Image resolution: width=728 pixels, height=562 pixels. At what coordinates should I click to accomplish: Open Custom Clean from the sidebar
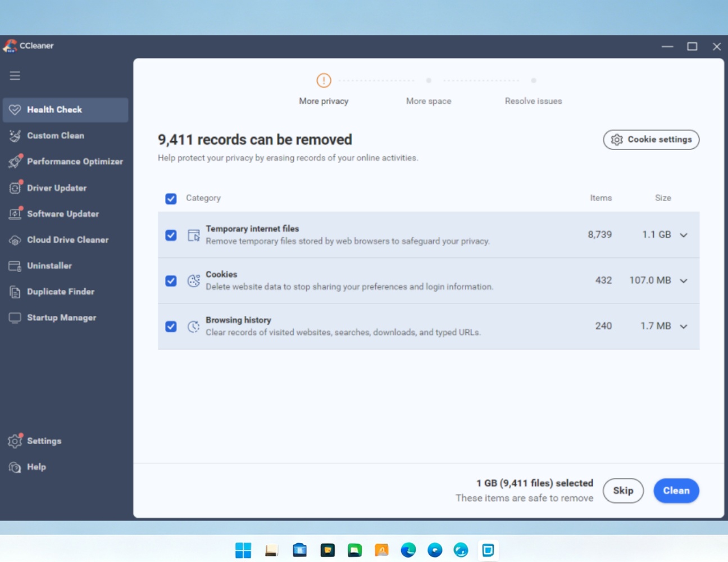pyautogui.click(x=65, y=135)
